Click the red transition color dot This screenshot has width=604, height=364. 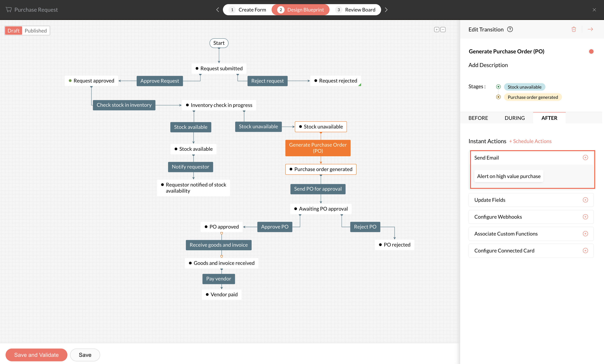tap(591, 51)
